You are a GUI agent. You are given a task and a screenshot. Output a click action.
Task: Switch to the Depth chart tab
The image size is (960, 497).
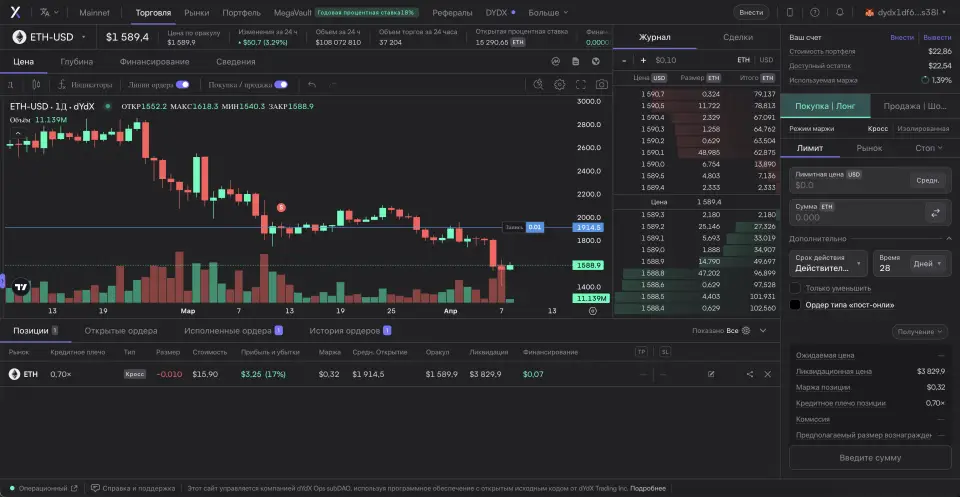tap(77, 61)
